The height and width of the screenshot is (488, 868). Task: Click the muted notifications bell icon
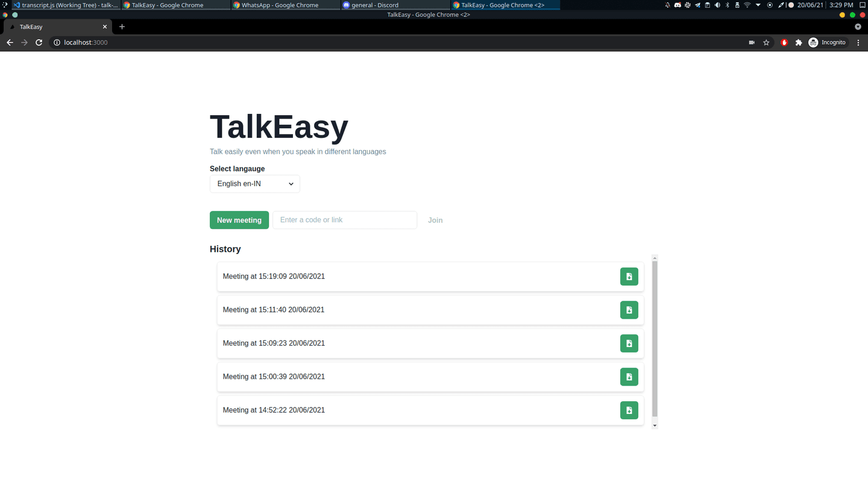tap(667, 5)
